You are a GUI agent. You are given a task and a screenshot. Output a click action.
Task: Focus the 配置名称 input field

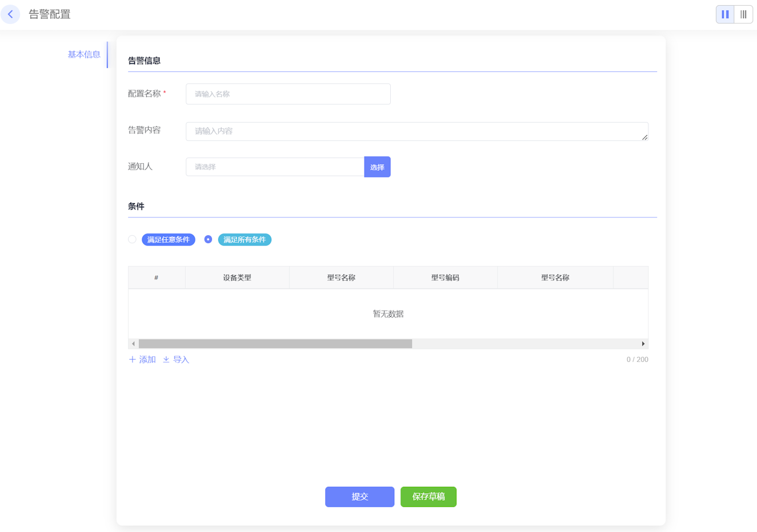(288, 94)
